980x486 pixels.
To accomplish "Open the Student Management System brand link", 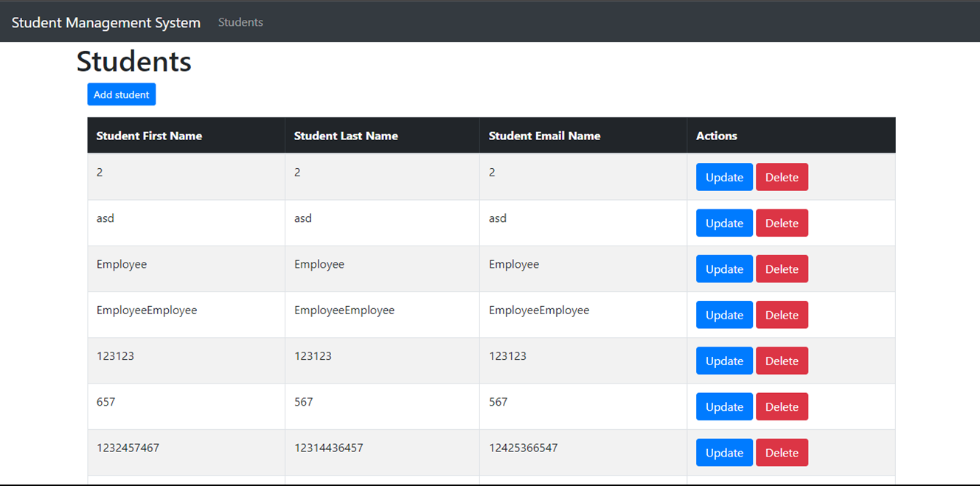I will 106,23.
